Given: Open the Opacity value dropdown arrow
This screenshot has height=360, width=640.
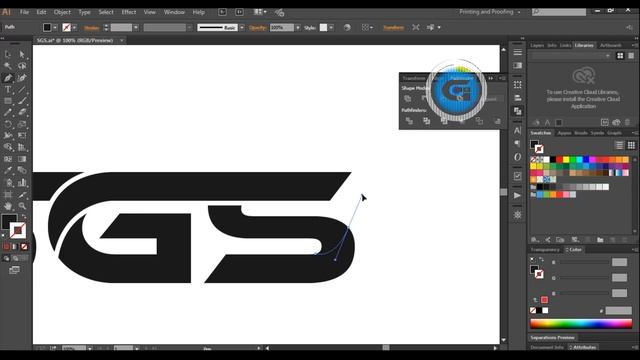Looking at the screenshot, I should [298, 27].
